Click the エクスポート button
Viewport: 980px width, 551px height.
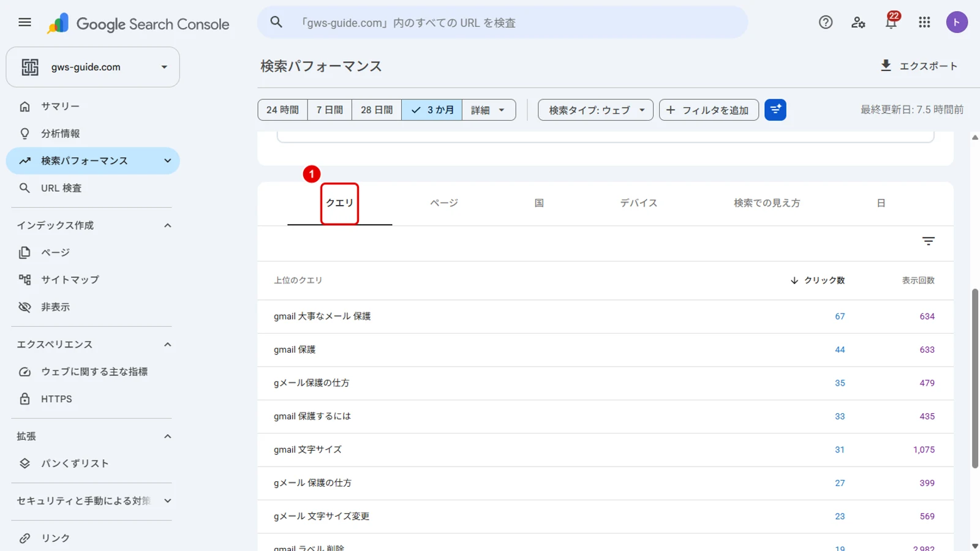919,66
